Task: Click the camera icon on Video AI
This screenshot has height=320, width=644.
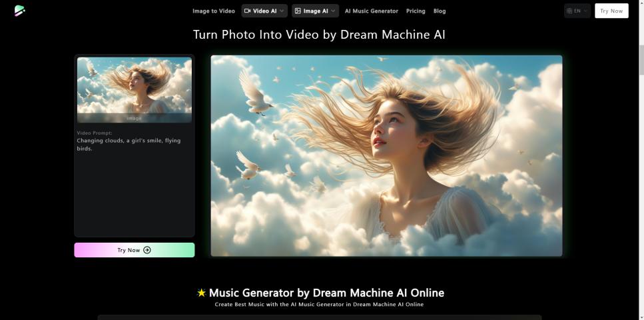Action: (248, 11)
